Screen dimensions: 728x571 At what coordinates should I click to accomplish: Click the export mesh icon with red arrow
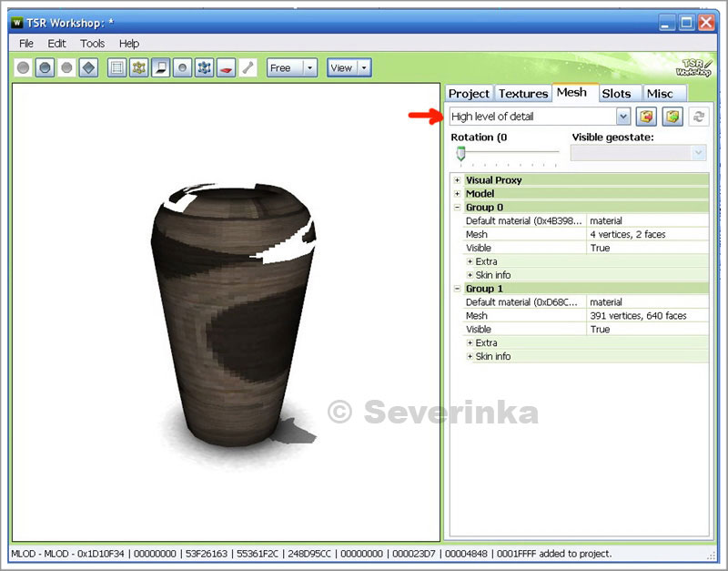coord(646,117)
